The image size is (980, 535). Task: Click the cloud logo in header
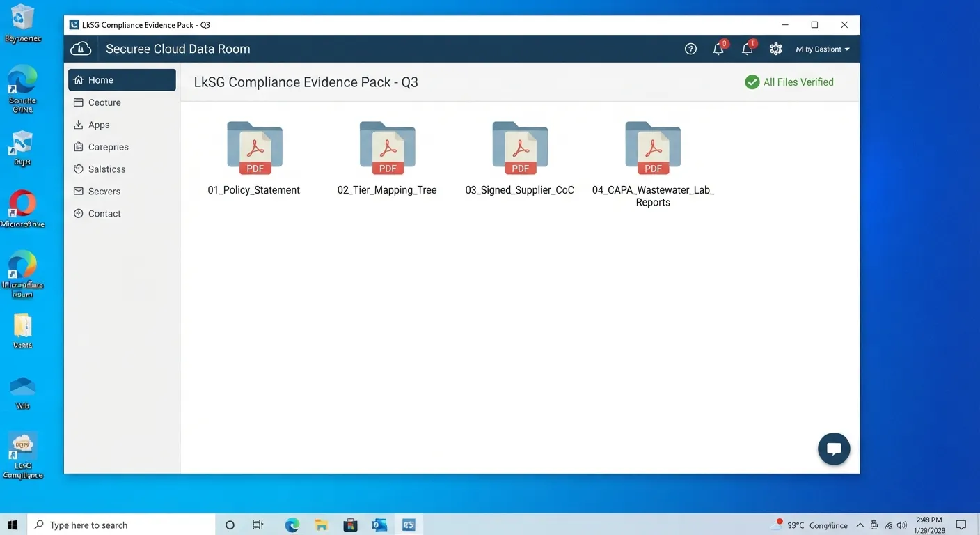(81, 49)
